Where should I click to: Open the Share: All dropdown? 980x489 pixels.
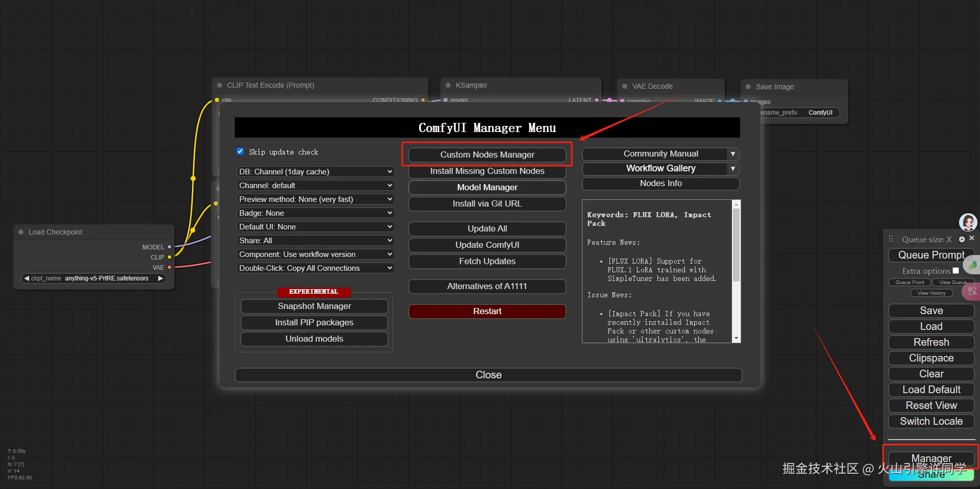(315, 241)
